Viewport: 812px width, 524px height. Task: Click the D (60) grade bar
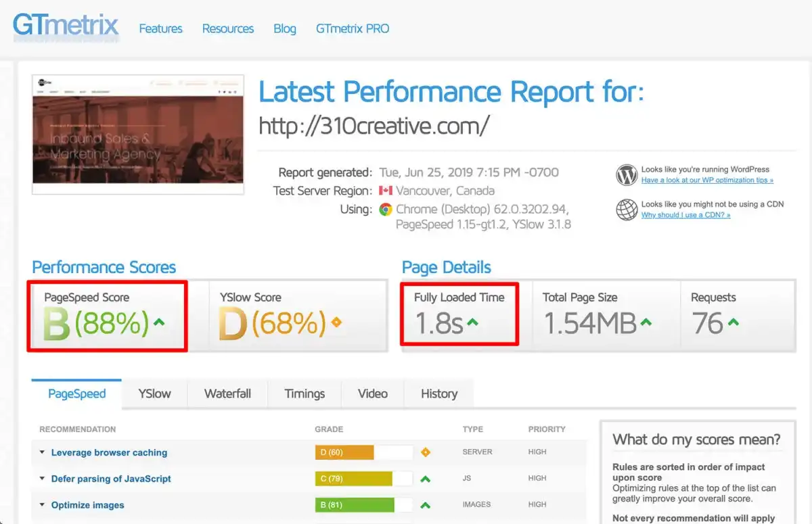click(364, 452)
